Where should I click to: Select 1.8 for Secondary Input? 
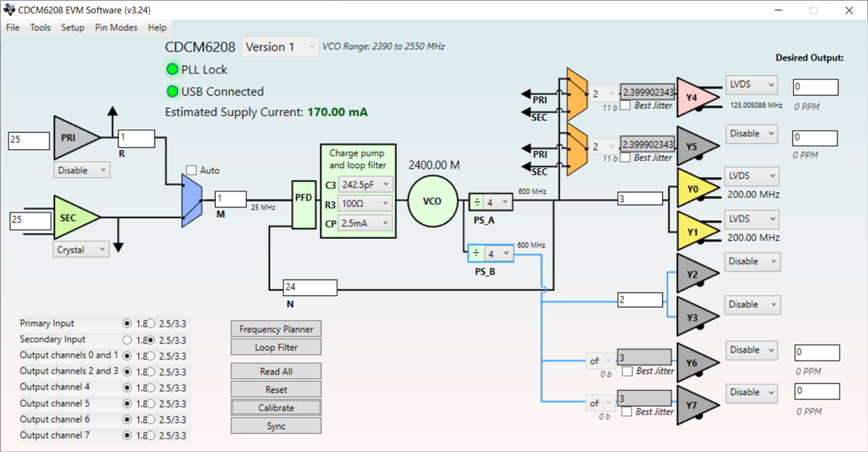click(x=127, y=340)
